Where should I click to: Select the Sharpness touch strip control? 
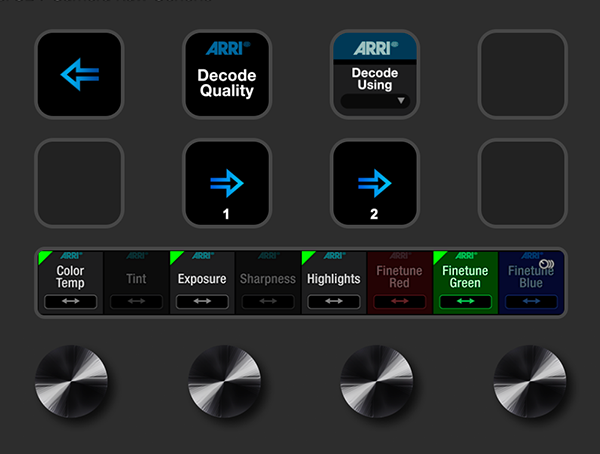tap(268, 283)
